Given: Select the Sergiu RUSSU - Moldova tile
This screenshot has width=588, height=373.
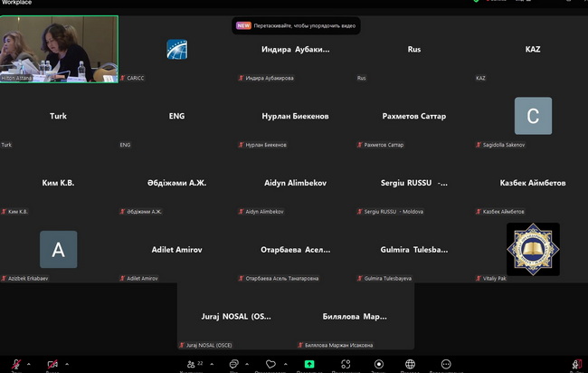Looking at the screenshot, I should point(414,183).
